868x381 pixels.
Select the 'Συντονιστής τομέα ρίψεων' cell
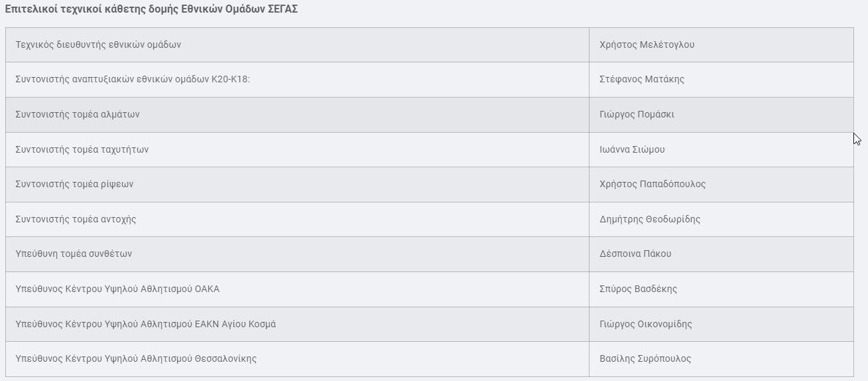[74, 184]
